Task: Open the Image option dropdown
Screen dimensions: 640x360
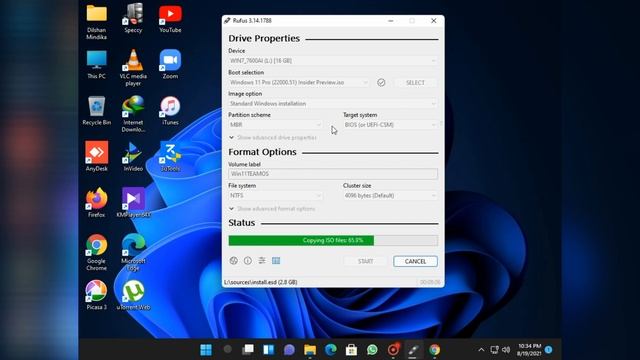Action: [333, 104]
